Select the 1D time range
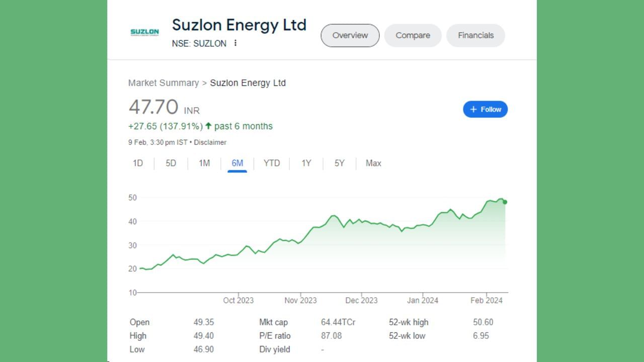644x362 pixels. (138, 163)
